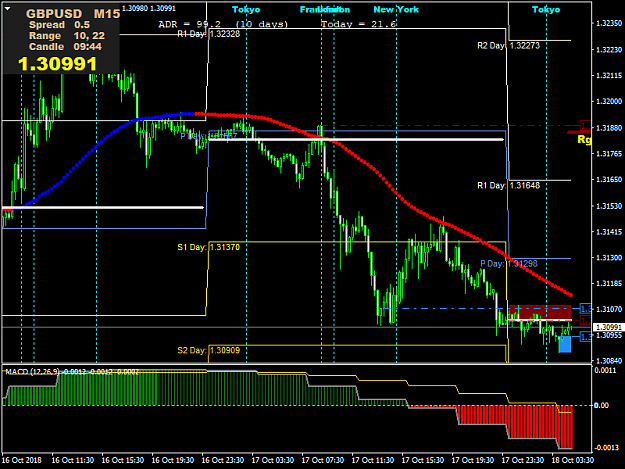
Task: Click the 16 Oct 2018 time label
Action: (22, 460)
